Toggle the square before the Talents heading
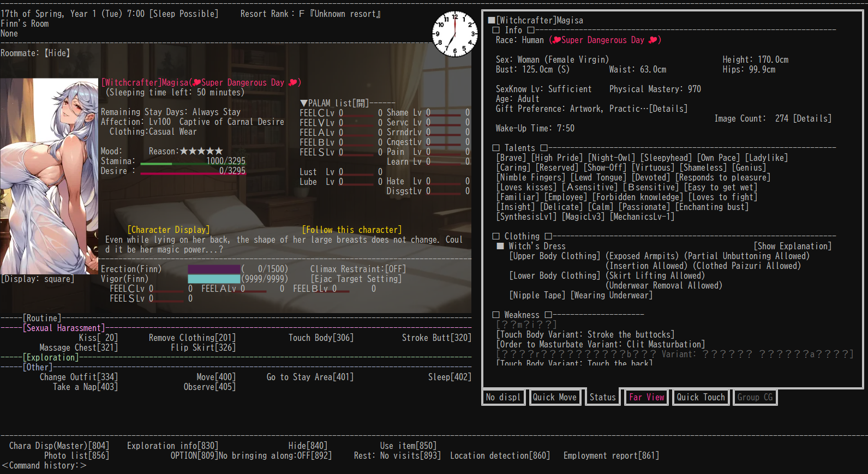The width and height of the screenshot is (868, 474). point(496,148)
